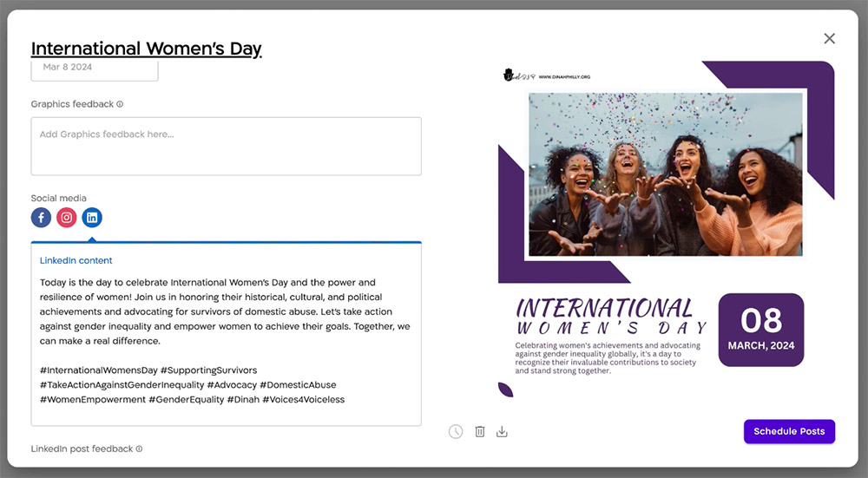Screen dimensions: 868x478
Task: Download the post graphic
Action: pos(502,431)
